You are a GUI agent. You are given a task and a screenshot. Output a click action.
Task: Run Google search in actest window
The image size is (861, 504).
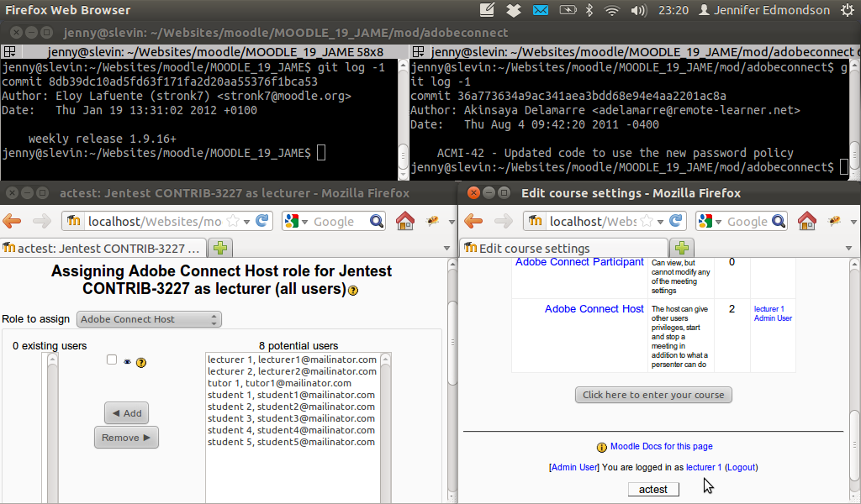(x=377, y=221)
